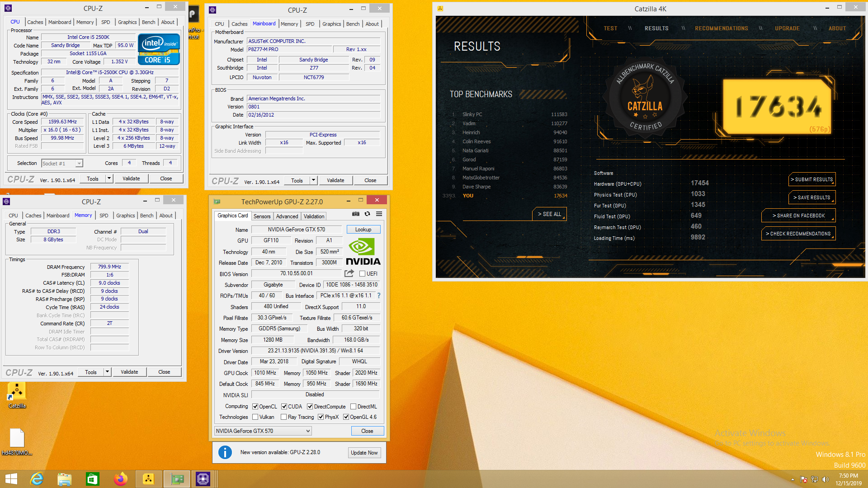Click the GPU-Z title bar app icon
The height and width of the screenshot is (488, 868).
(x=217, y=202)
